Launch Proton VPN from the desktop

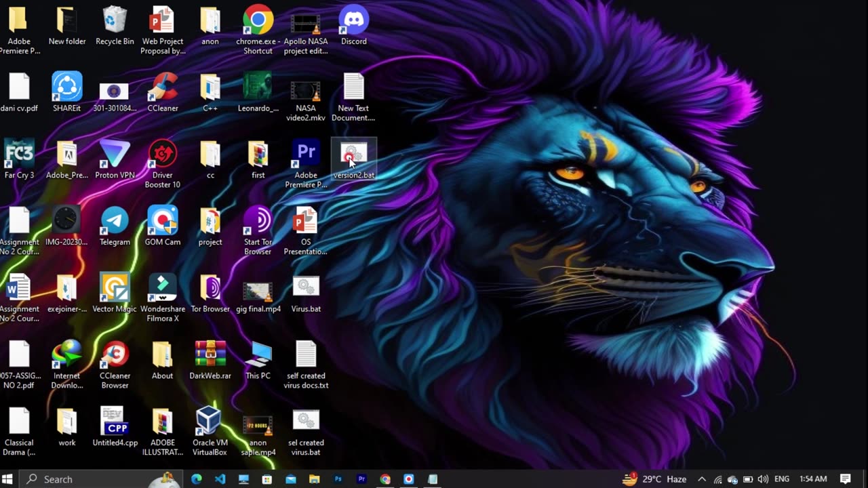[115, 160]
